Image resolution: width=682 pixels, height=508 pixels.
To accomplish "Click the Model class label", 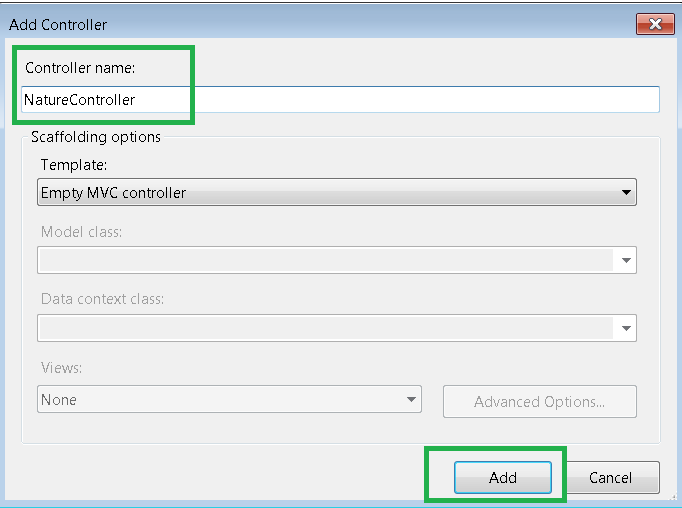I will [x=81, y=232].
